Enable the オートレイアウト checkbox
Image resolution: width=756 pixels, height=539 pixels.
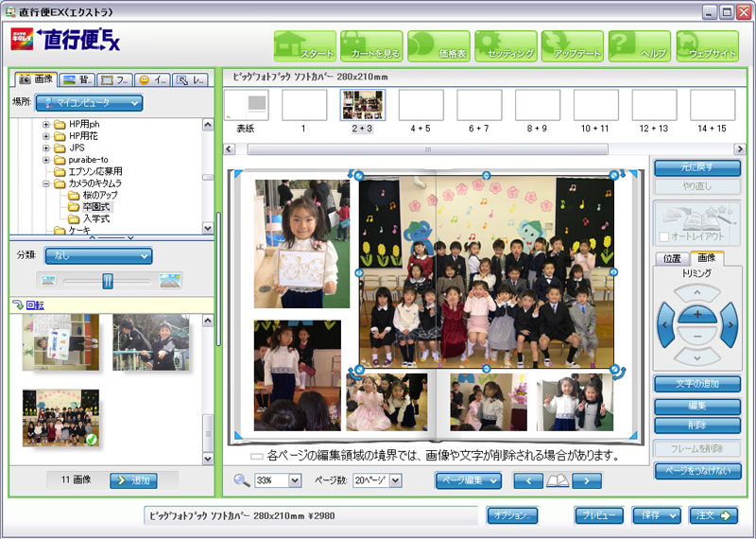click(666, 235)
